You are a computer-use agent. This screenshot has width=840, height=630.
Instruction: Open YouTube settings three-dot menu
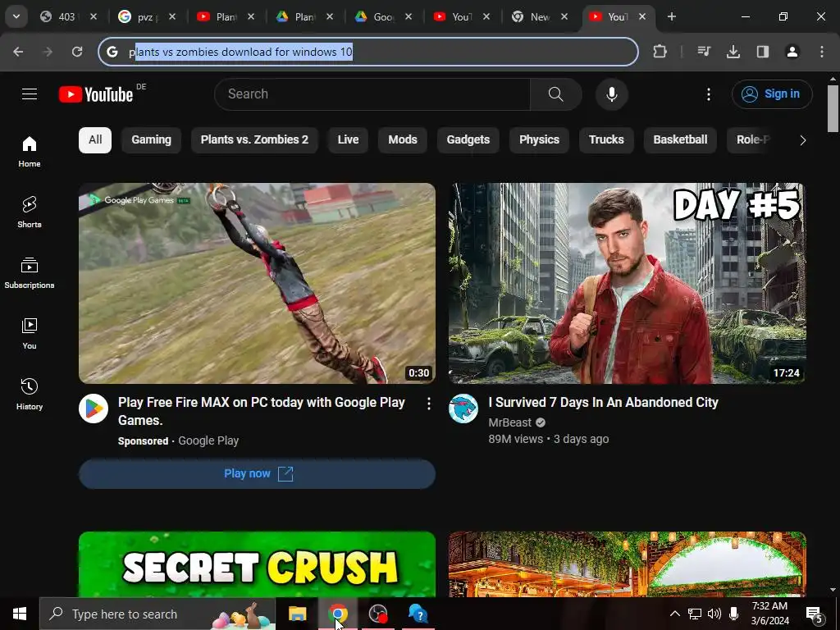point(708,94)
